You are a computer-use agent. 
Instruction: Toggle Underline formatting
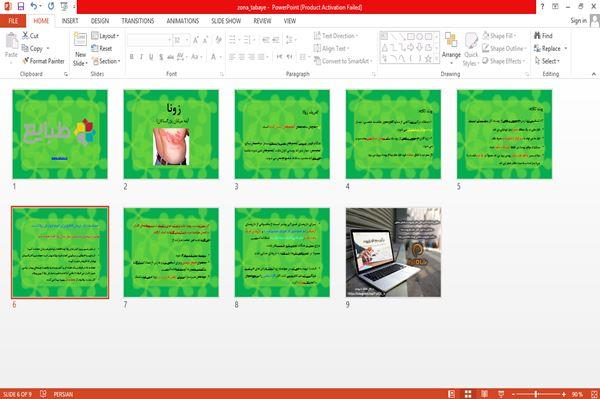coord(151,57)
